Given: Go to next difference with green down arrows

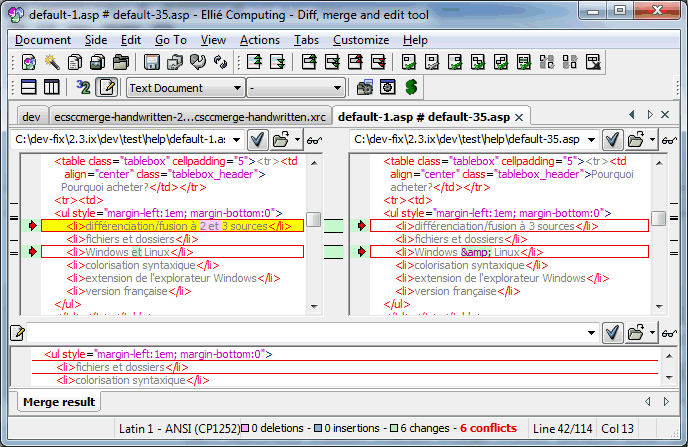Looking at the screenshot, I should tap(277, 62).
